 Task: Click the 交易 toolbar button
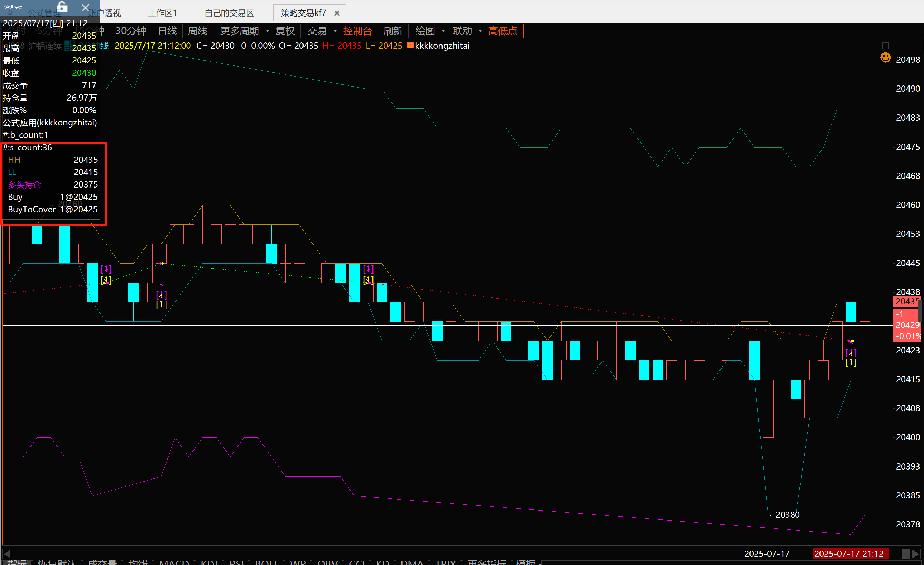(317, 31)
